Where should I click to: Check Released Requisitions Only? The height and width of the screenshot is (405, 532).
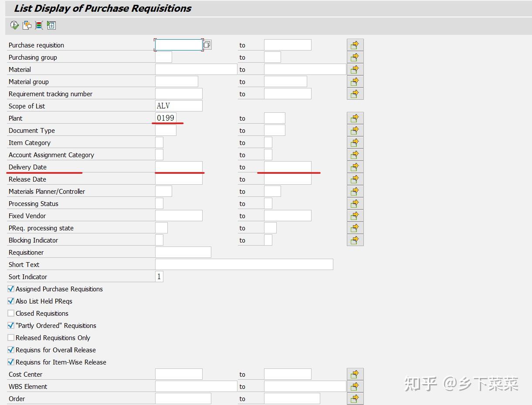point(11,337)
